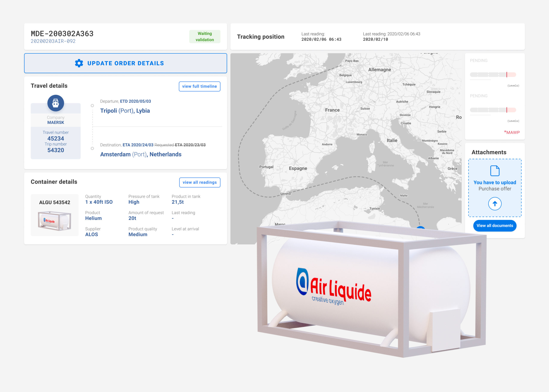Click container ID ALGU 543542 label
This screenshot has height=392, width=549.
55,203
